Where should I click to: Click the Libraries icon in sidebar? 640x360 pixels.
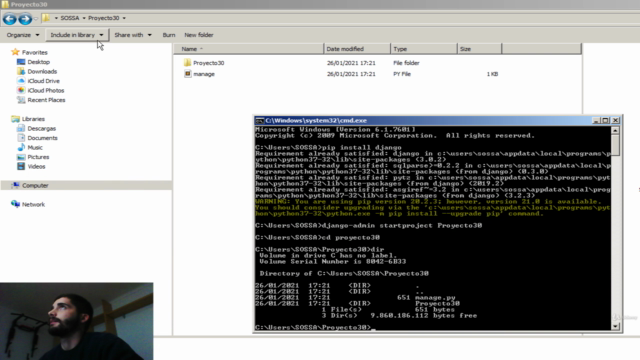pyautogui.click(x=15, y=119)
